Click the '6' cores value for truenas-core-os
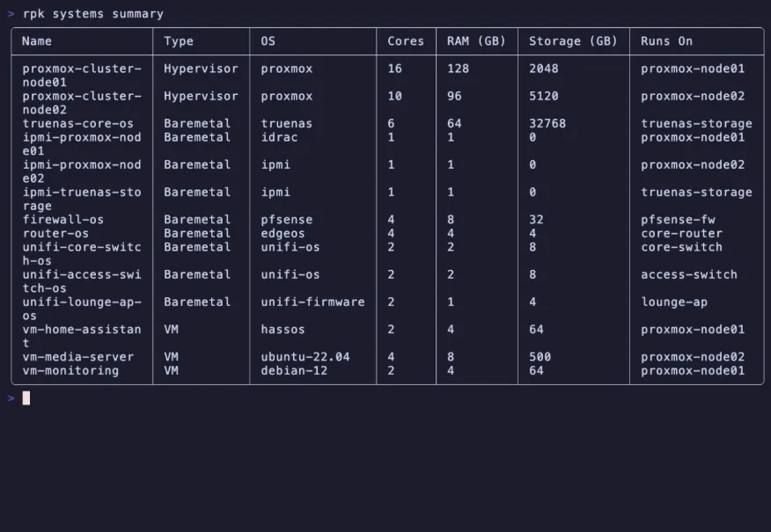 391,123
